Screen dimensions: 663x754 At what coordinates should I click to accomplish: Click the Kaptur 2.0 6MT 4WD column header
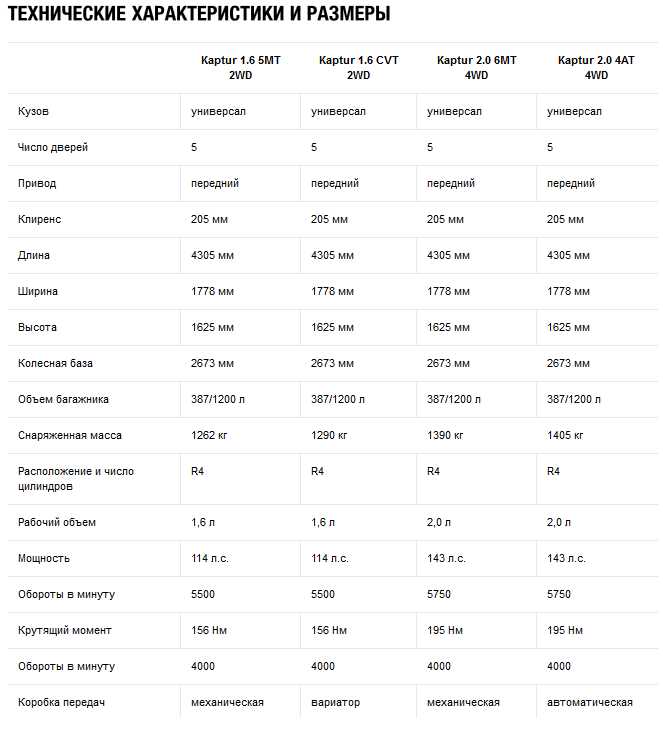pos(476,67)
